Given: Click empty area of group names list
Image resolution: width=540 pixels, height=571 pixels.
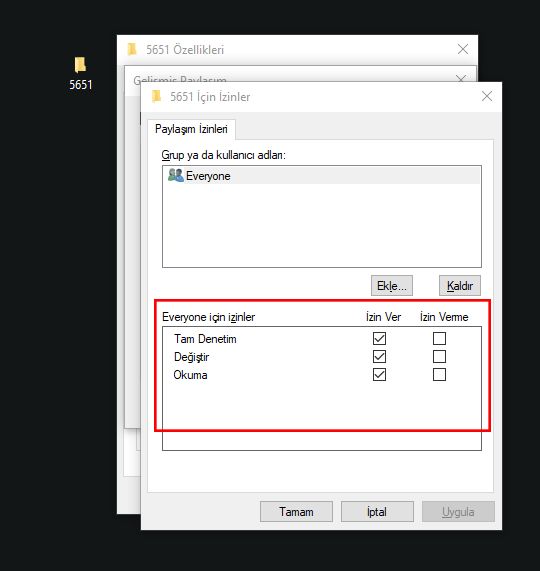Looking at the screenshot, I should [322, 226].
